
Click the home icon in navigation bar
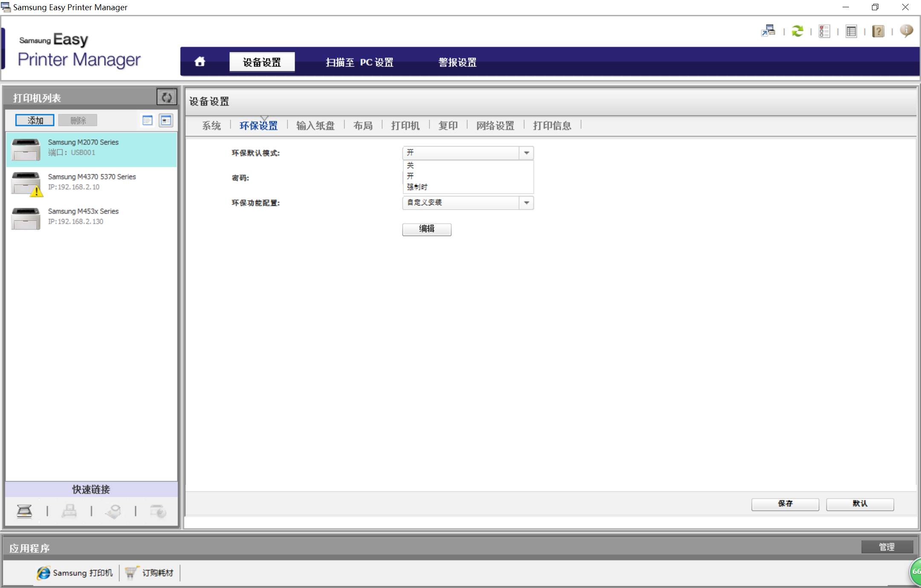point(200,62)
